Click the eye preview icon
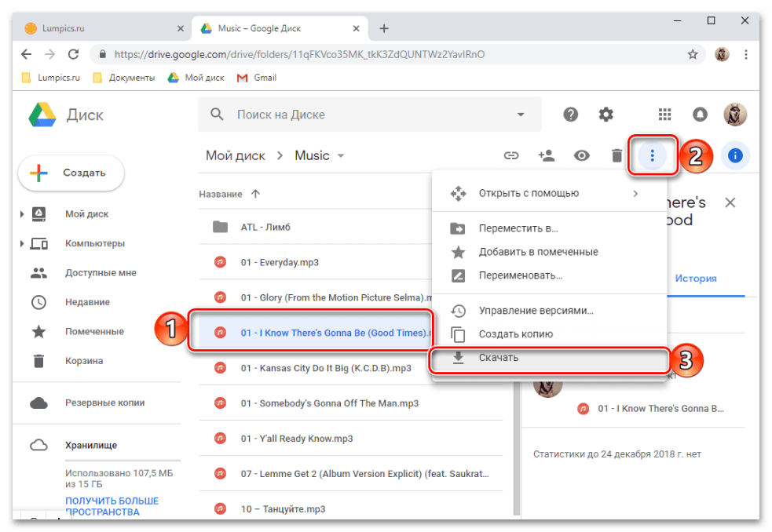Viewport: 772px width, 532px height. (x=581, y=155)
